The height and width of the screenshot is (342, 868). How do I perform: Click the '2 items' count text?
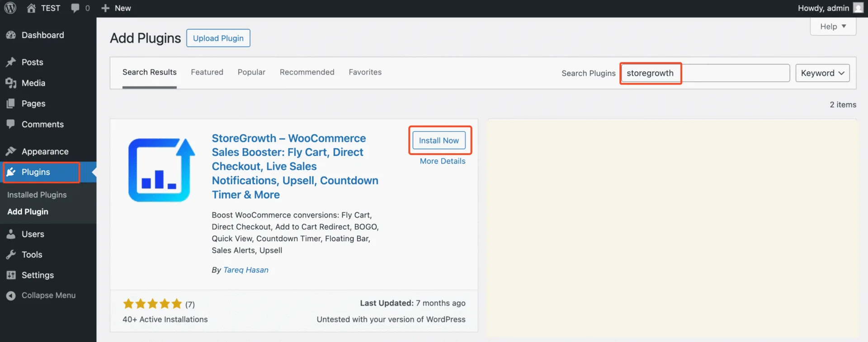[843, 105]
